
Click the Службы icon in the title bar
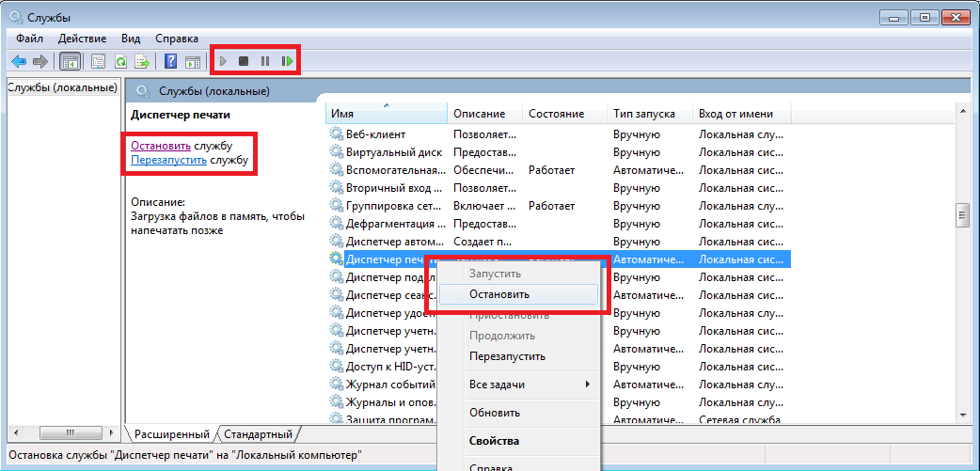tap(16, 18)
